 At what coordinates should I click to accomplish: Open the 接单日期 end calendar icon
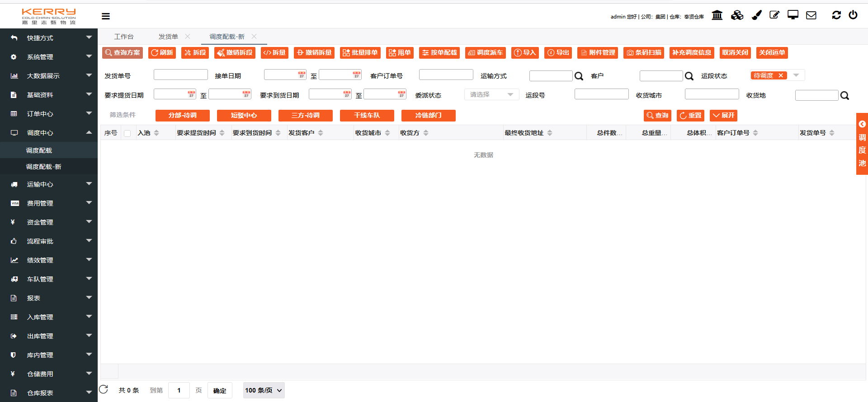coord(357,75)
